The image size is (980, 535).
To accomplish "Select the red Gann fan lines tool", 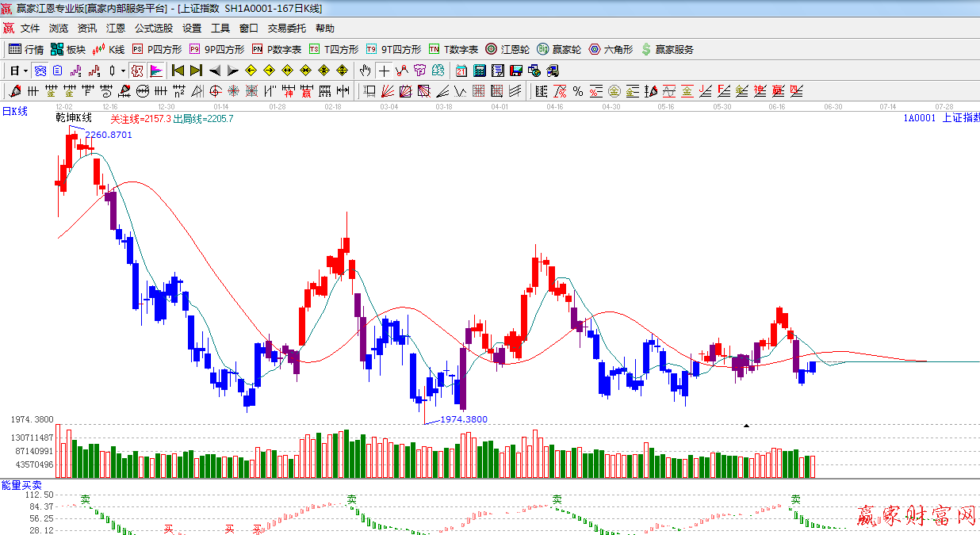I will pos(388,91).
